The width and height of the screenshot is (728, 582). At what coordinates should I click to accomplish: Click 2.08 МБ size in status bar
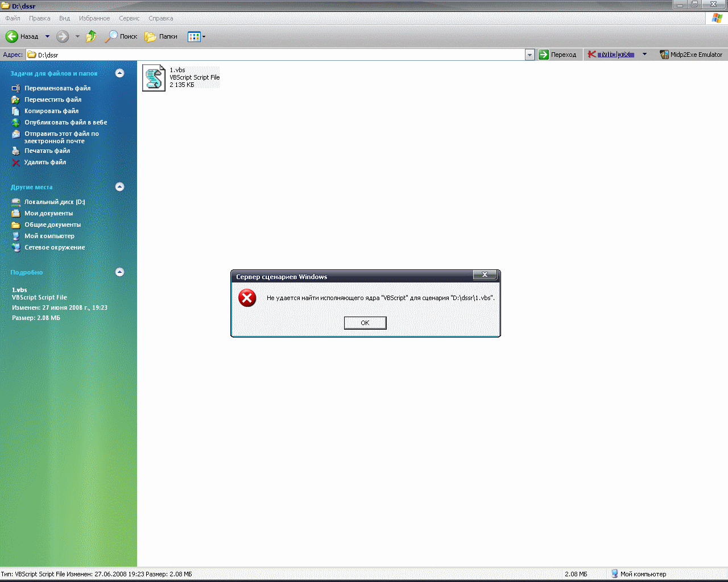click(x=576, y=574)
